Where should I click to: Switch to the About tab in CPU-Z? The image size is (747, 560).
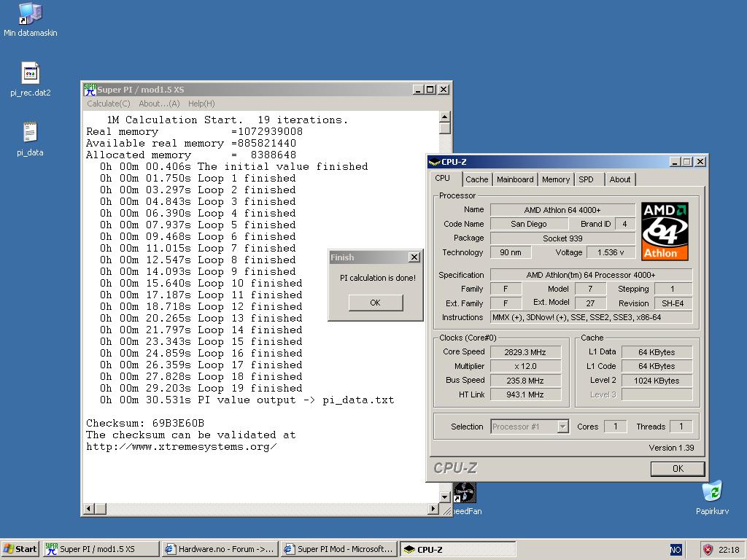tap(620, 179)
